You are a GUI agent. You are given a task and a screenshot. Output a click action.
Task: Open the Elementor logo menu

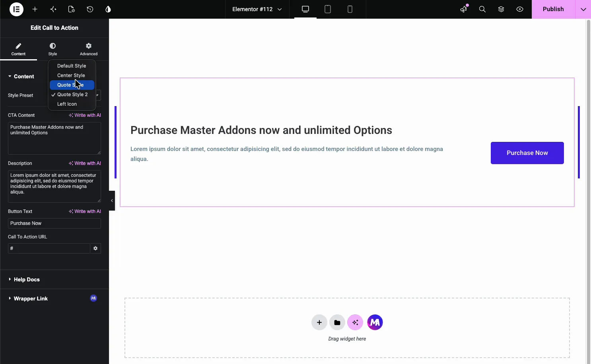16,9
